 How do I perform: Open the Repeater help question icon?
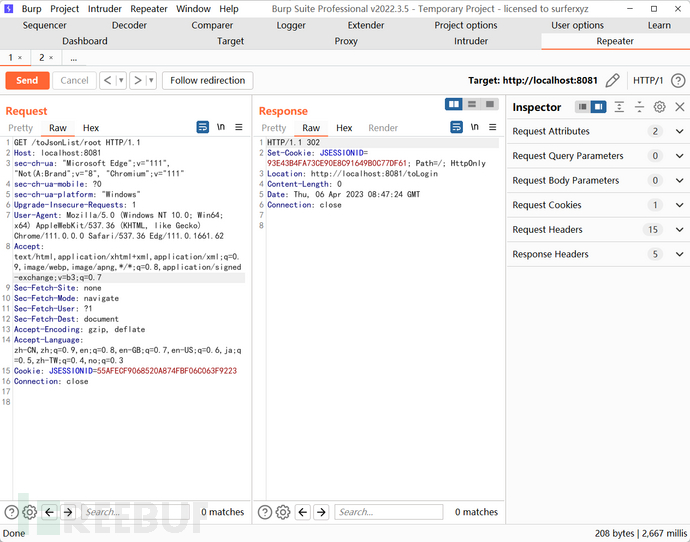pos(678,81)
